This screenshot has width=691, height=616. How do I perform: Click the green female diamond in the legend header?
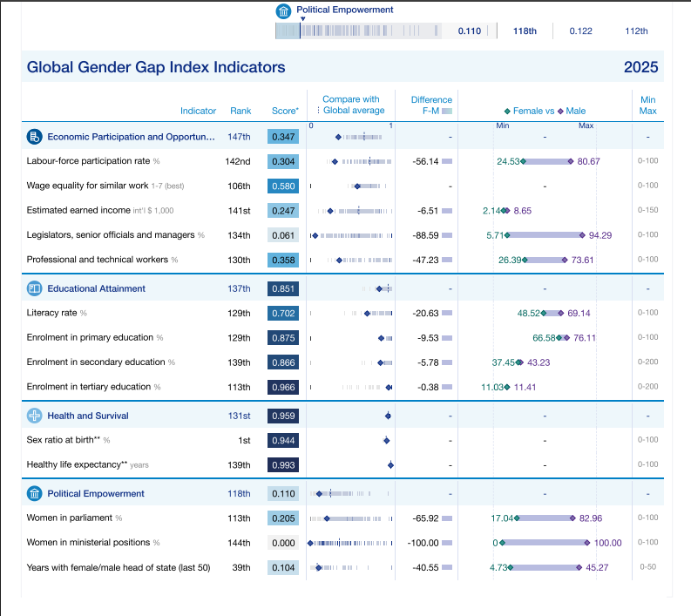(506, 112)
